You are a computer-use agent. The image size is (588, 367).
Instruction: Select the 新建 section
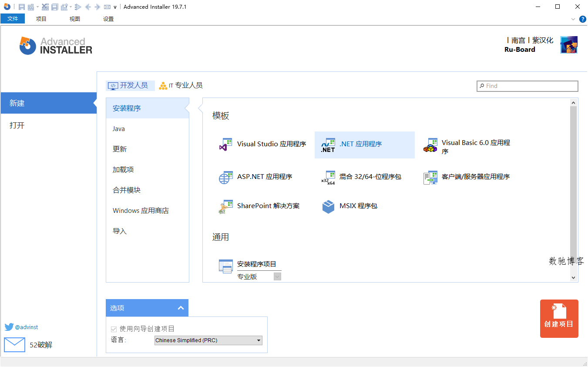coord(48,103)
